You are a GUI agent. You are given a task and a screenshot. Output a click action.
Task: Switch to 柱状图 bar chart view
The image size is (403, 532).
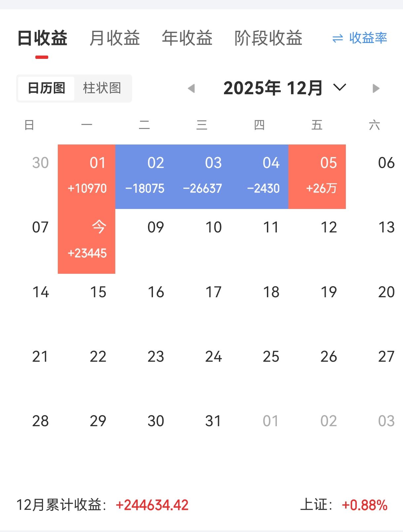point(102,88)
